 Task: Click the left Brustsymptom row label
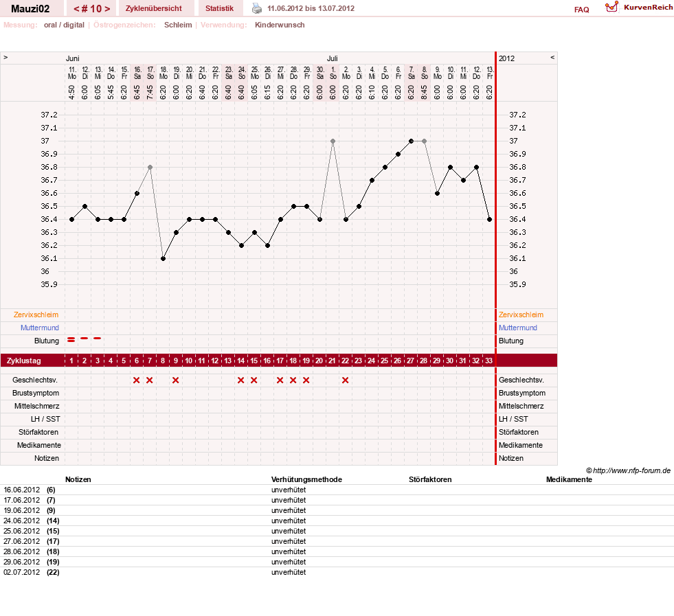[36, 393]
